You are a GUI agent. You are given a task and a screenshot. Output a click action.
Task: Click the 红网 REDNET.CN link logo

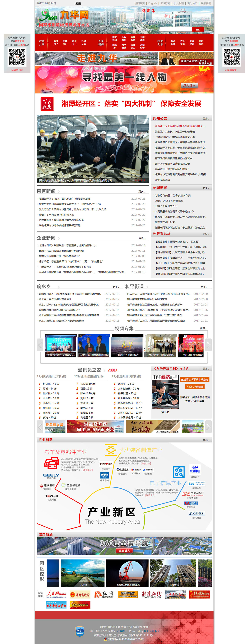pos(104,594)
